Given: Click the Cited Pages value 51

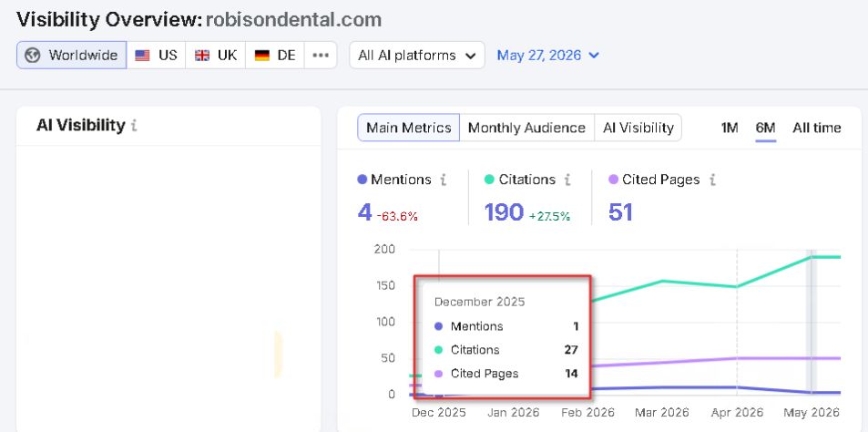Looking at the screenshot, I should click(x=620, y=212).
